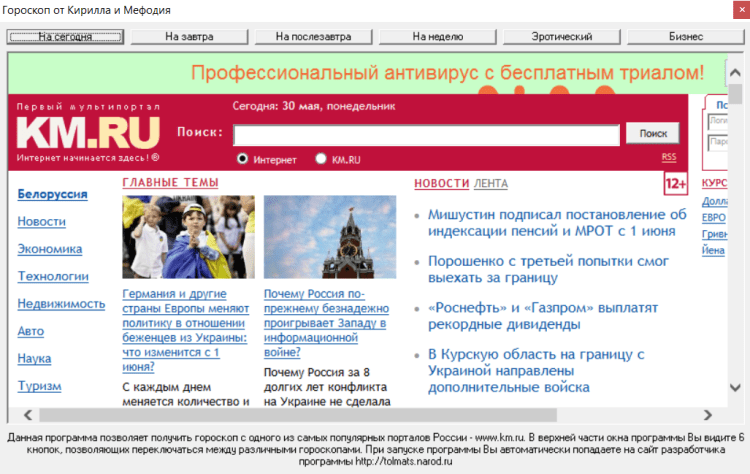Select the На завтра horoscope button
This screenshot has width=750, height=474.
tap(189, 37)
